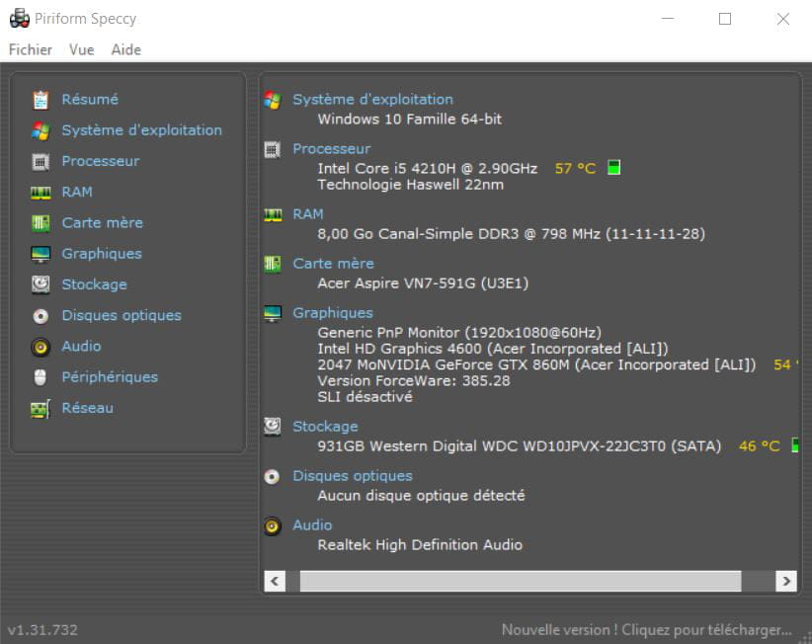Open Périphériques section in sidebar
The height and width of the screenshot is (644, 812).
pyautogui.click(x=110, y=377)
